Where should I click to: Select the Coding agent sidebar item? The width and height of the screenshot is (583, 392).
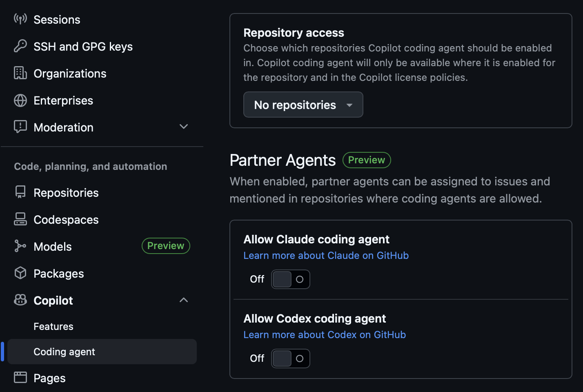pos(65,352)
